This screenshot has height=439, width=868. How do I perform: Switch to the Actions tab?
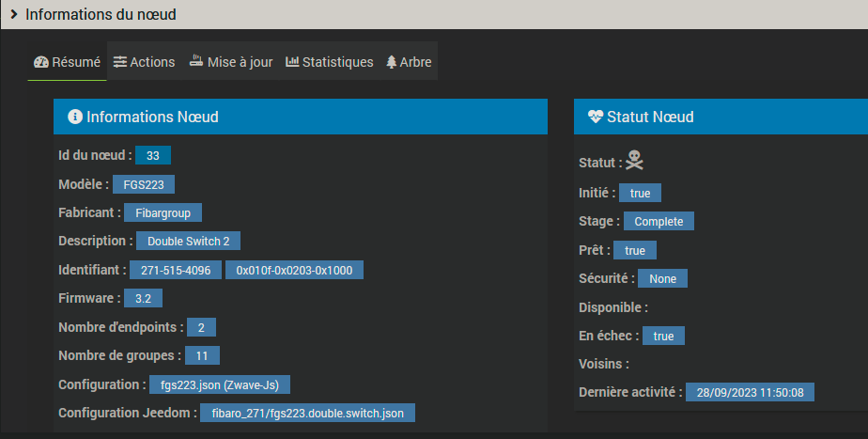point(144,62)
